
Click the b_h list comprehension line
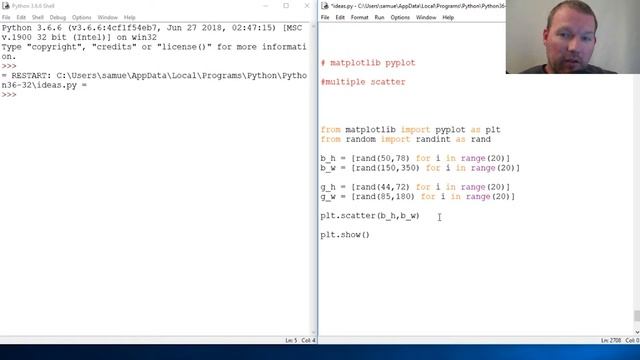pyautogui.click(x=415, y=158)
